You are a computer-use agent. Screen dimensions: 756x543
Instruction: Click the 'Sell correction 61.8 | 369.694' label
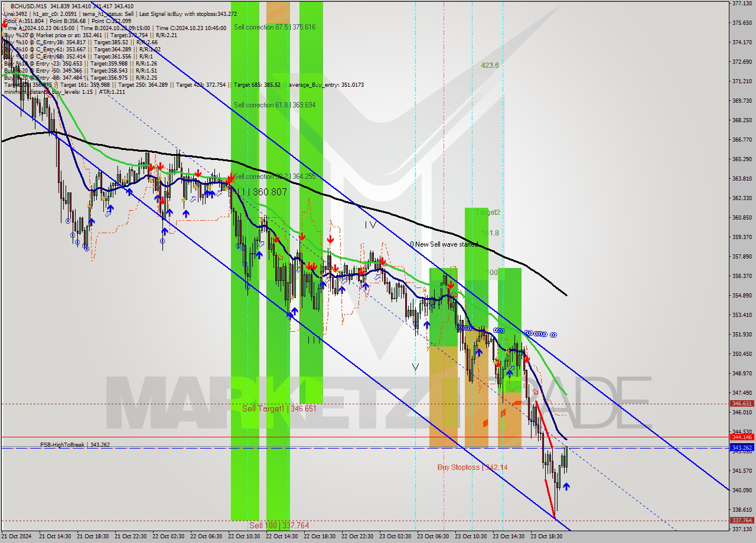(x=275, y=105)
